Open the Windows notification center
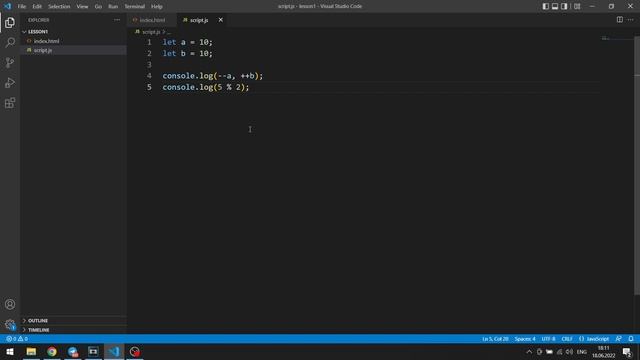This screenshot has width=640, height=360. tap(627, 352)
